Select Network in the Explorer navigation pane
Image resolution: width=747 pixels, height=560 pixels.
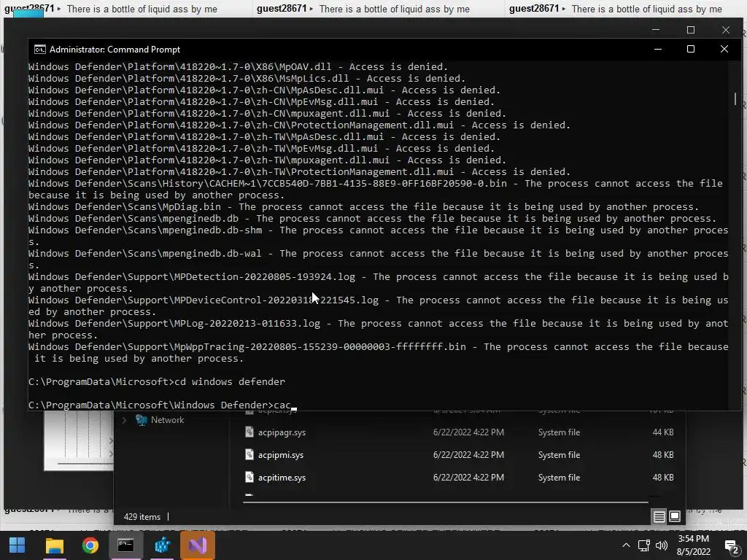click(167, 420)
